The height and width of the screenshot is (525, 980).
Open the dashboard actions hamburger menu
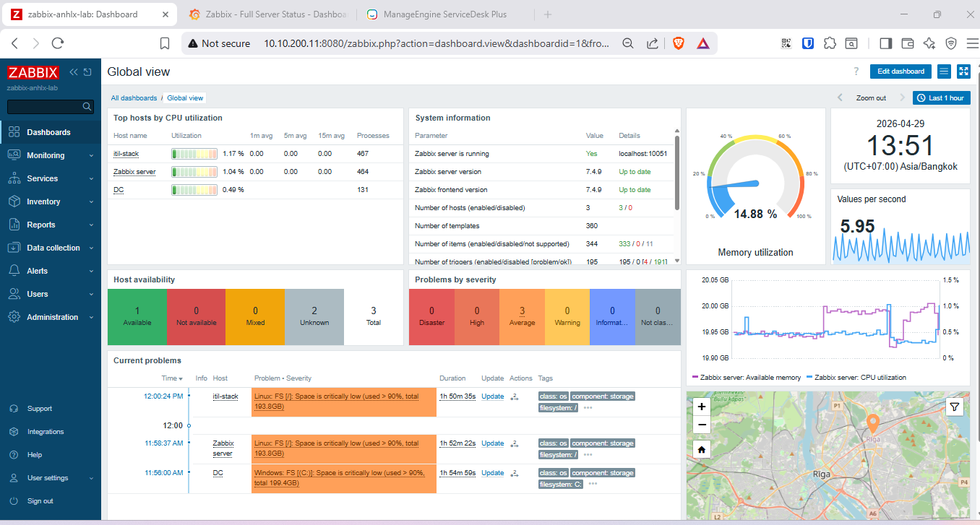(x=943, y=71)
